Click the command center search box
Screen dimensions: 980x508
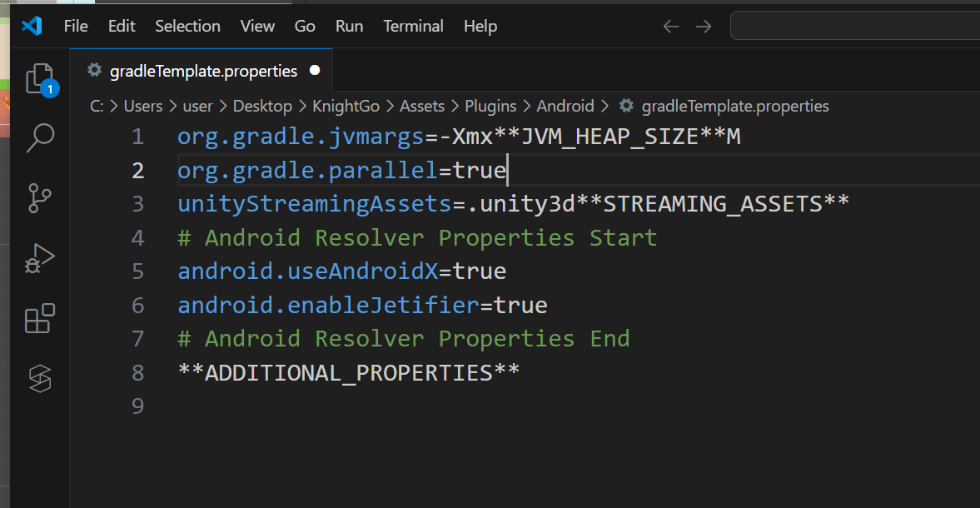coord(855,26)
